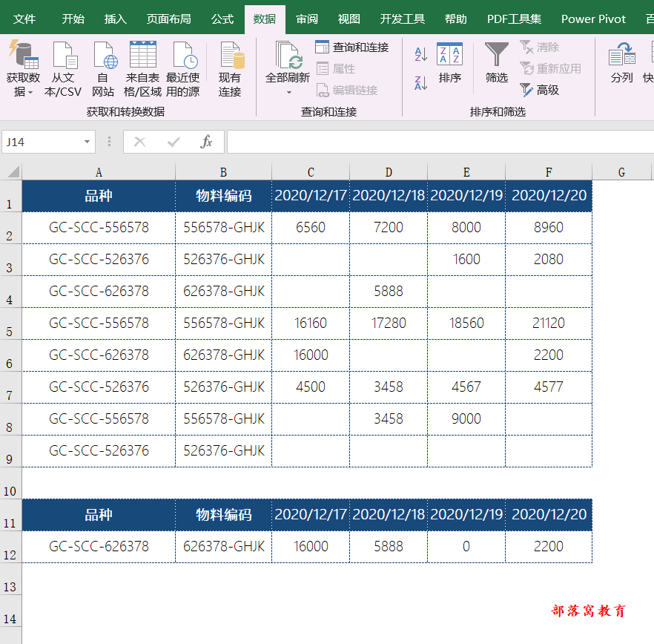Select the 数据 tab

(x=265, y=19)
